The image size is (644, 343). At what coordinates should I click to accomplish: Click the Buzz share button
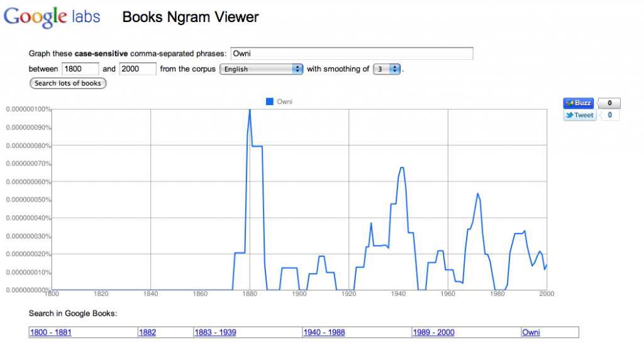point(579,103)
